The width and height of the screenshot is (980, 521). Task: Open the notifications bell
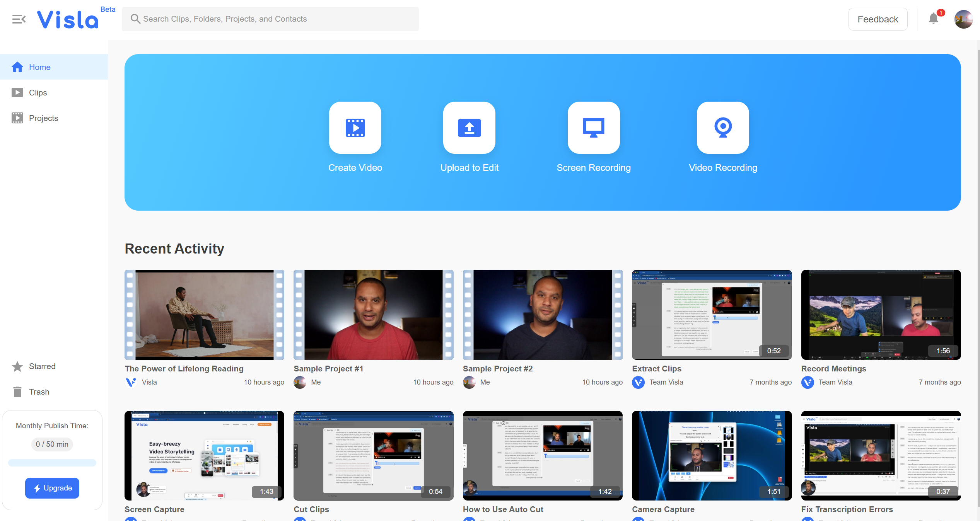point(934,19)
